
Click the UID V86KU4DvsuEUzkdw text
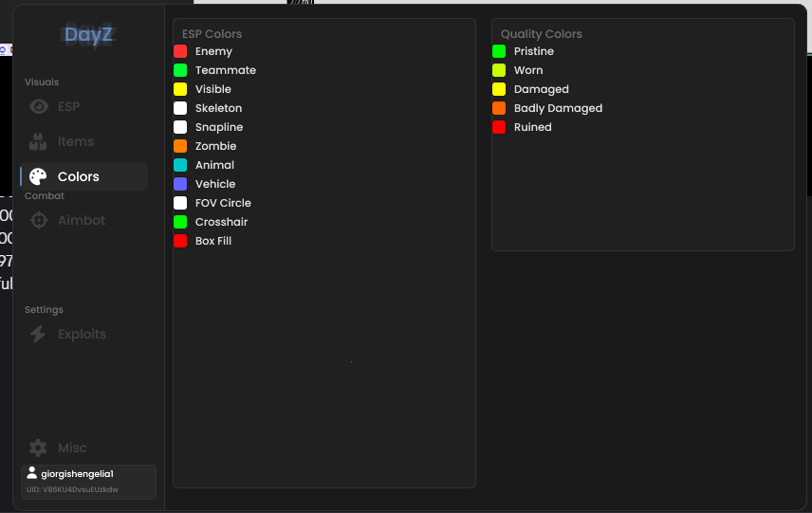[72, 489]
